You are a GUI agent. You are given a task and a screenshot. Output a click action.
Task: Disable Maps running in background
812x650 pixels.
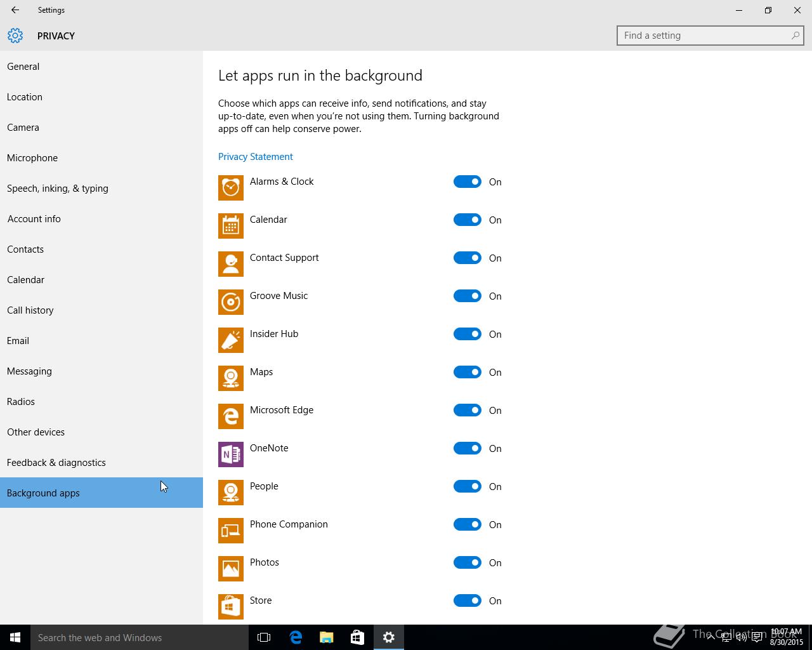tap(468, 372)
